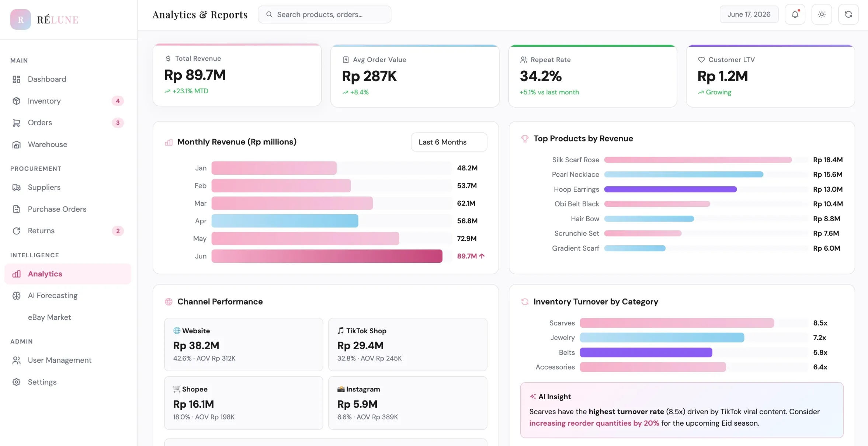This screenshot has height=446, width=868.
Task: Click the Returns circular arrow icon
Action: click(x=16, y=231)
